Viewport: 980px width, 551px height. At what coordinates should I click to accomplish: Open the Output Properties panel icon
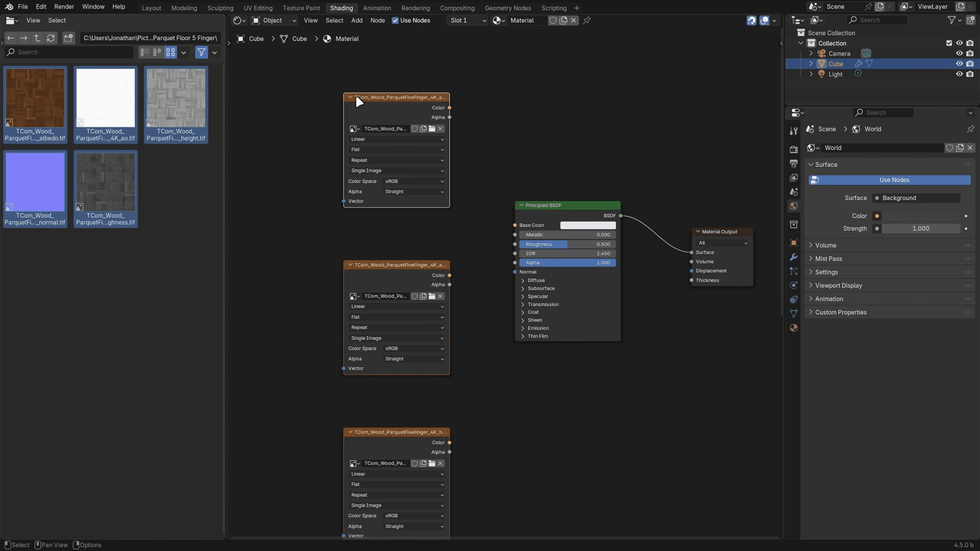click(x=794, y=163)
